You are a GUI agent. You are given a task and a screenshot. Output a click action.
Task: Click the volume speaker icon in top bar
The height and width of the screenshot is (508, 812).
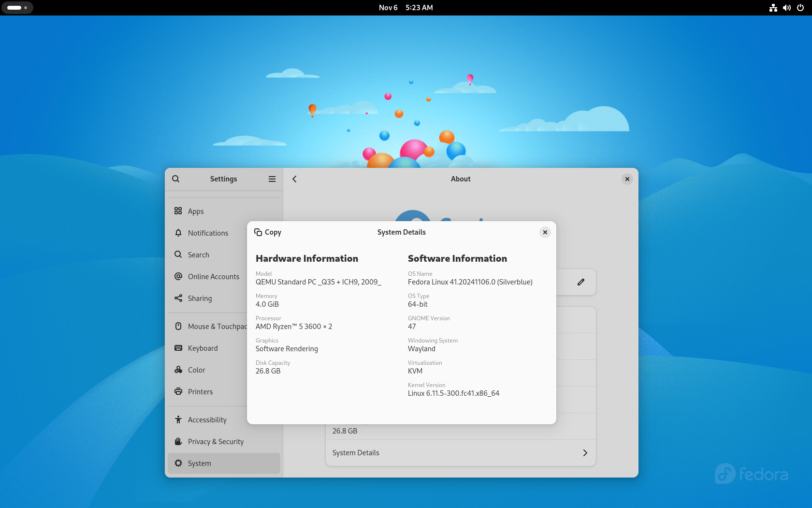[787, 8]
